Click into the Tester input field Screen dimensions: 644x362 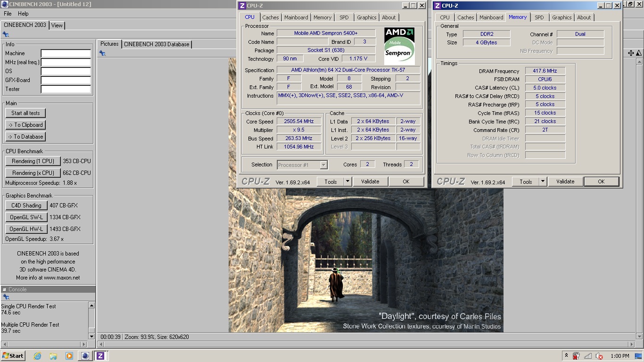pyautogui.click(x=66, y=89)
